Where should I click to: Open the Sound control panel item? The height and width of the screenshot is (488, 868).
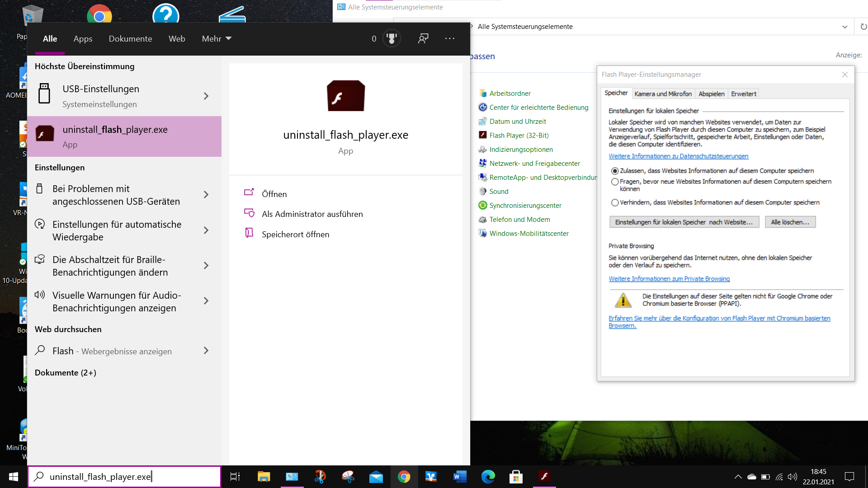click(x=499, y=191)
